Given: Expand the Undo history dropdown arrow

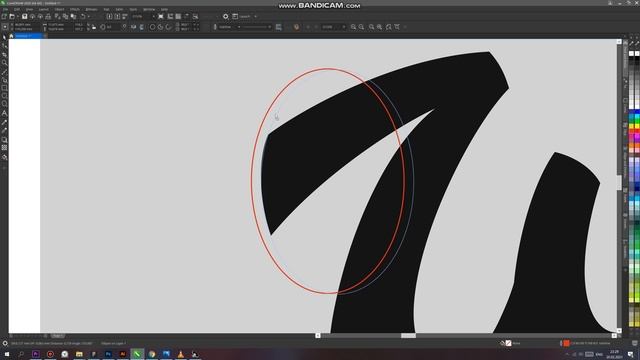Looking at the screenshot, I should 89,16.
